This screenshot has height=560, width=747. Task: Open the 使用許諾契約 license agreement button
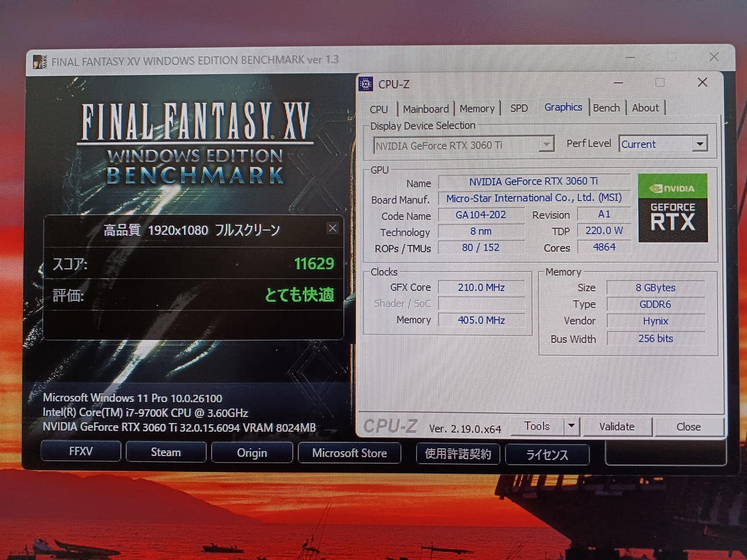(458, 454)
